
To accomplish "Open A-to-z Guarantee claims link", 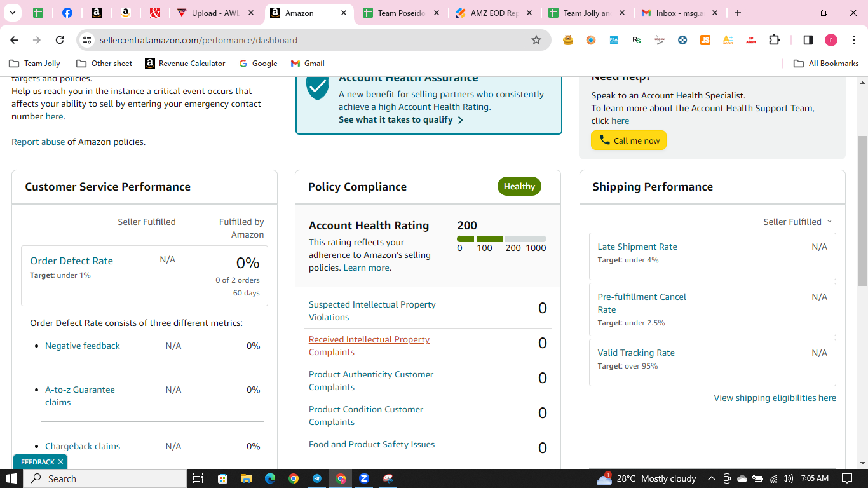I will (80, 396).
